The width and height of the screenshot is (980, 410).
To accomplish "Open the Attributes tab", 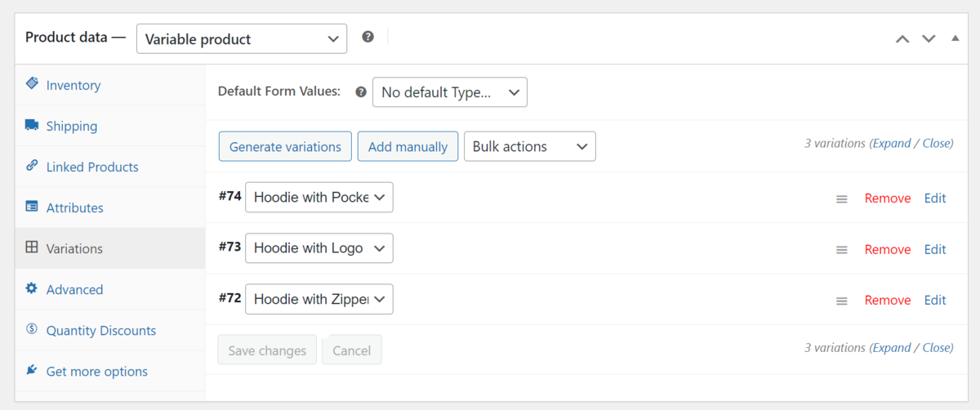I will pyautogui.click(x=110, y=207).
